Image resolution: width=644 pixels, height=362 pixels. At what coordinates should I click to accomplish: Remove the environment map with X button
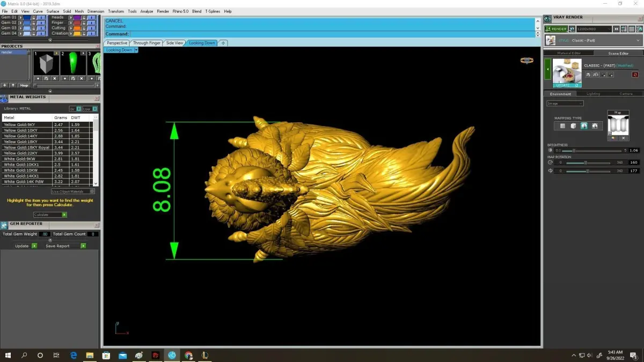click(x=624, y=138)
